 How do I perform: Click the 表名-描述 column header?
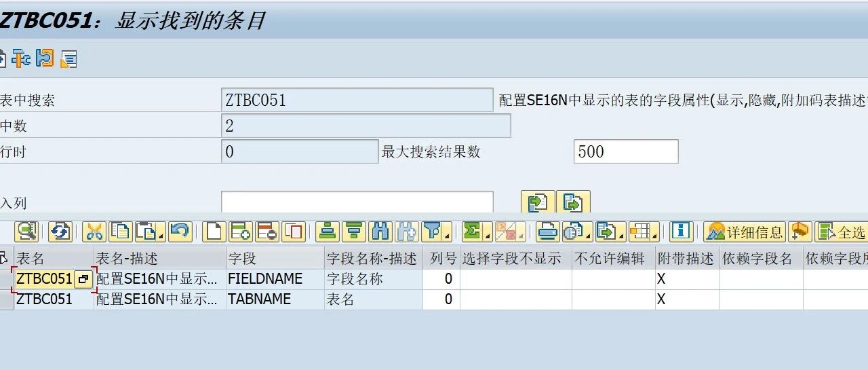[160, 258]
